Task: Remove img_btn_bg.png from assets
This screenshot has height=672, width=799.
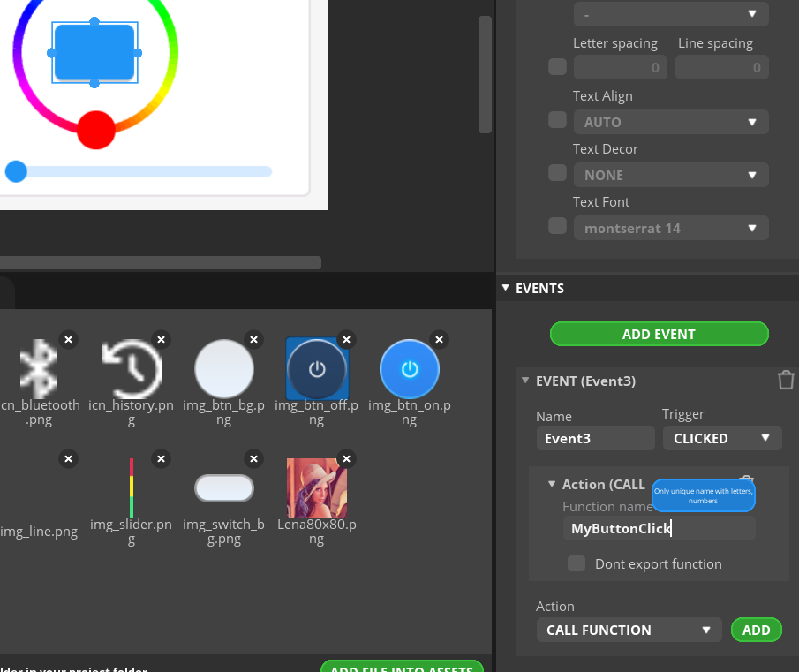Action: [x=253, y=339]
